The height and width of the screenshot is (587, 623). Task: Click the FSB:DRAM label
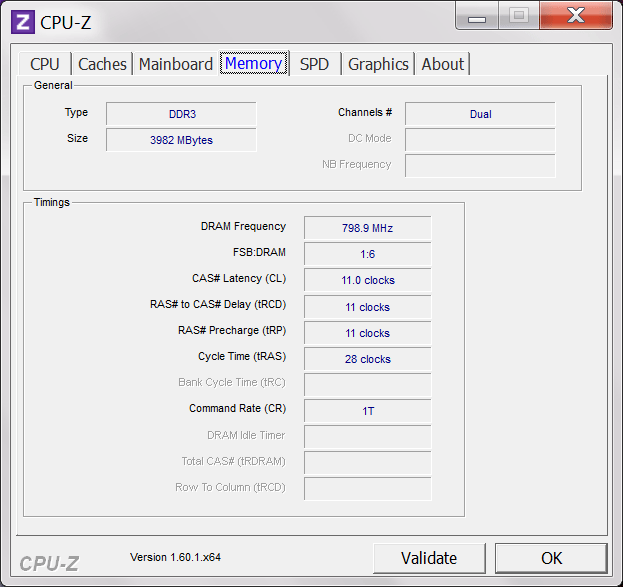pyautogui.click(x=259, y=252)
